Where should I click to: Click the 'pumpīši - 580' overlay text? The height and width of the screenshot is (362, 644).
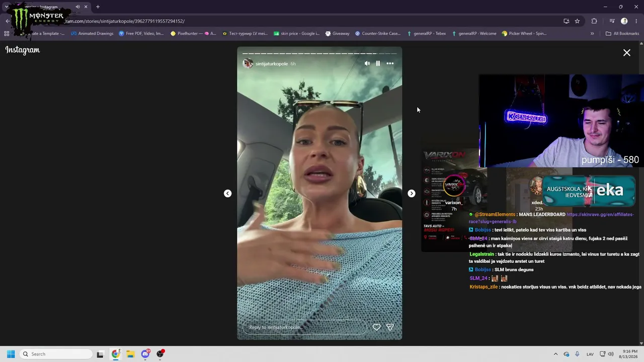610,160
